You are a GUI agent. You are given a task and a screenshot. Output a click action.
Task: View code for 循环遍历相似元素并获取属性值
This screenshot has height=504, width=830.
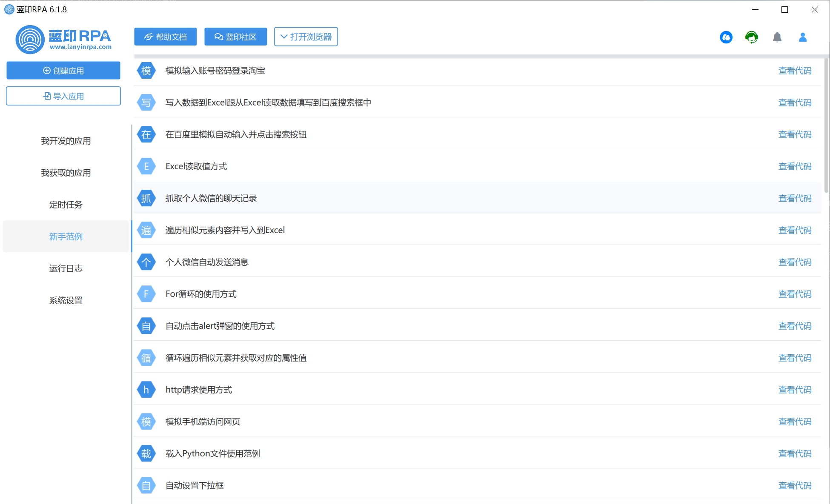[x=795, y=358]
